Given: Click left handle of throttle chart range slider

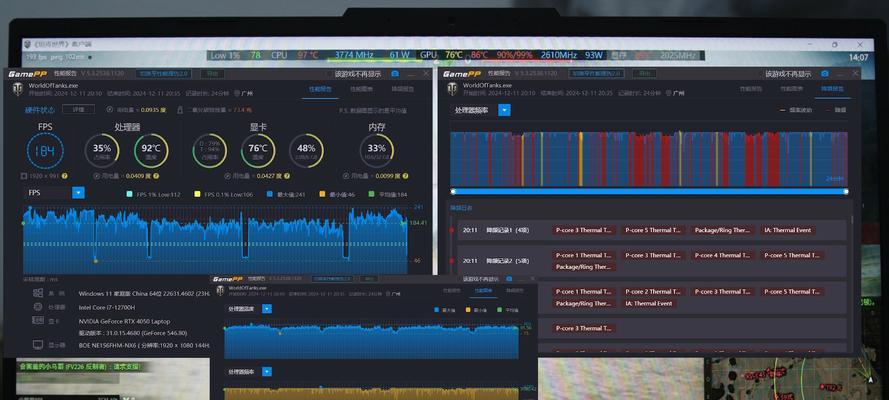Looking at the screenshot, I should (453, 192).
